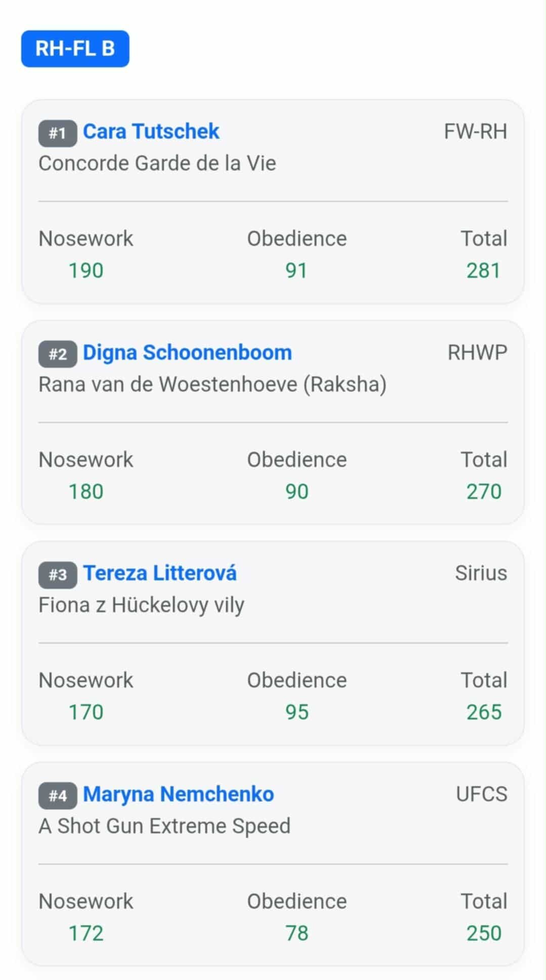Click the Sirius organization label

click(x=481, y=573)
